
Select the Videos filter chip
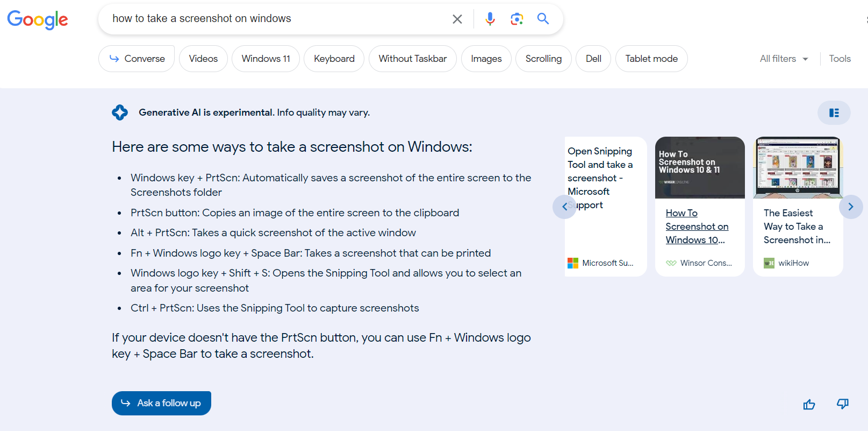[x=203, y=59]
